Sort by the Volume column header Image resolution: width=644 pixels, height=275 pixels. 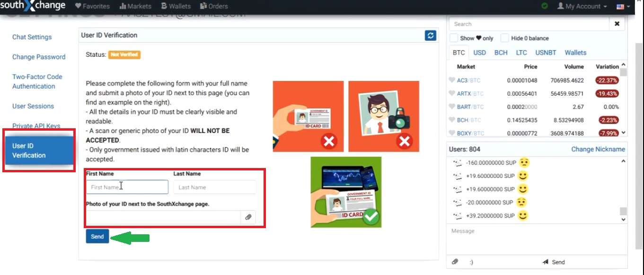[574, 67]
